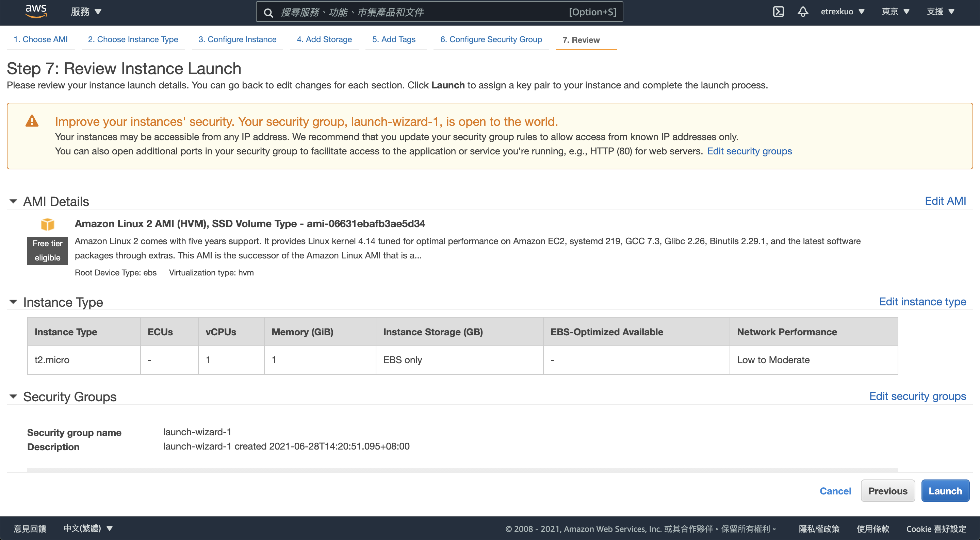
Task: Open the 東京 region dropdown
Action: [896, 12]
